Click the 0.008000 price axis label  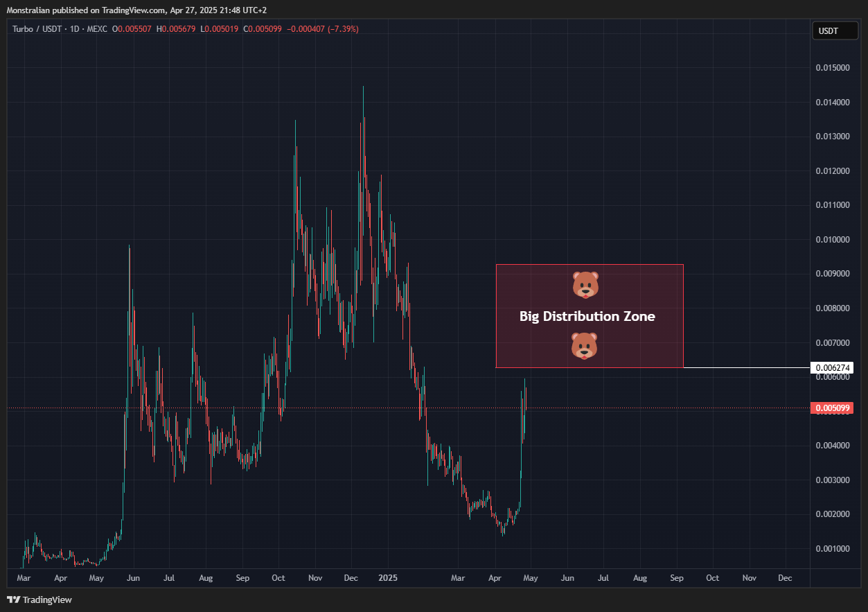(831, 308)
